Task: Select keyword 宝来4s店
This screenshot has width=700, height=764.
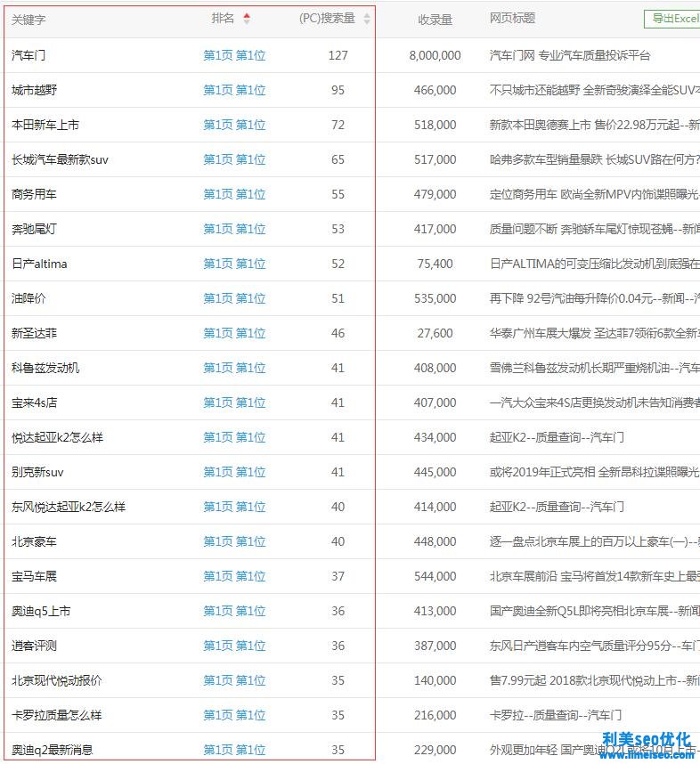Action: 34,402
